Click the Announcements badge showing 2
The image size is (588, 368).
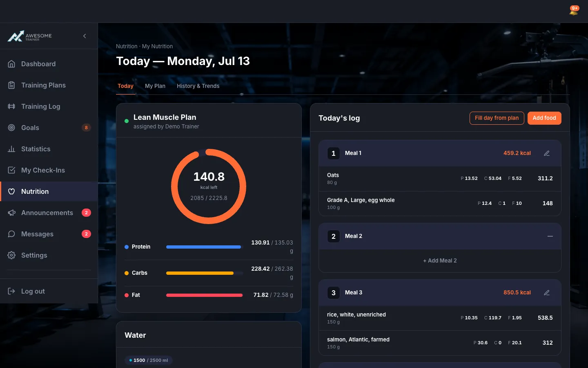coord(86,213)
